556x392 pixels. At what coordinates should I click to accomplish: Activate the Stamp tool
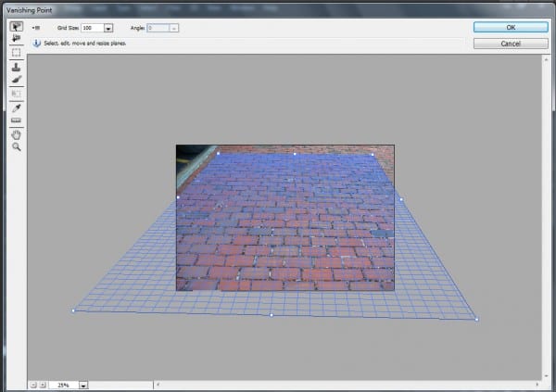[16, 67]
